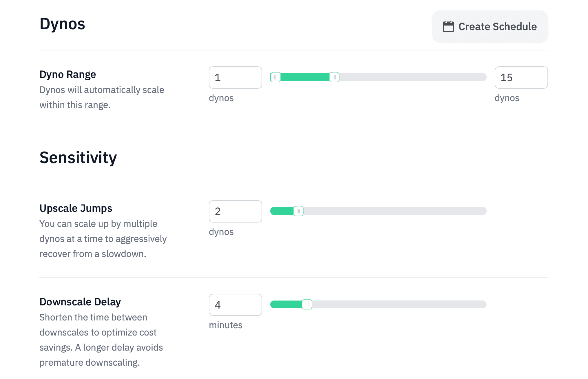Image resolution: width=588 pixels, height=379 pixels.
Task: Focus the Downscale Delay input showing 4
Action: [235, 305]
